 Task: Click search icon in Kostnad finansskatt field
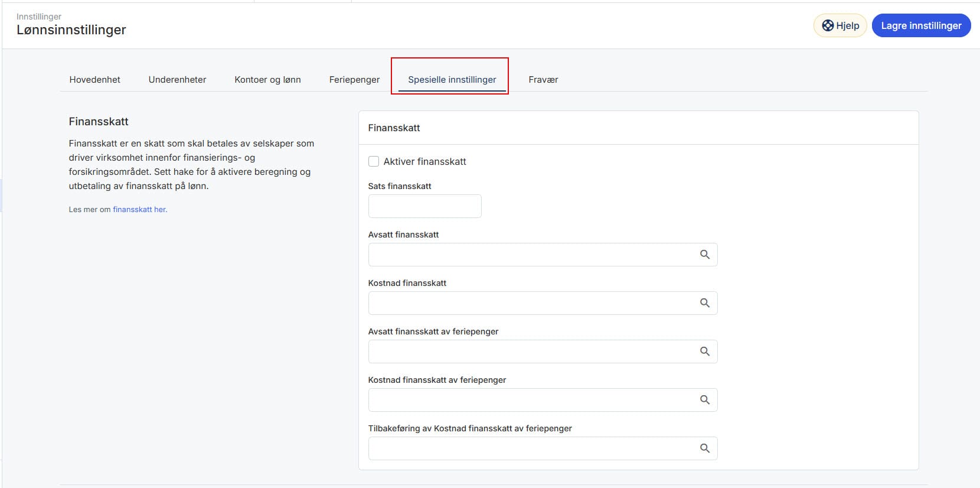tap(704, 303)
